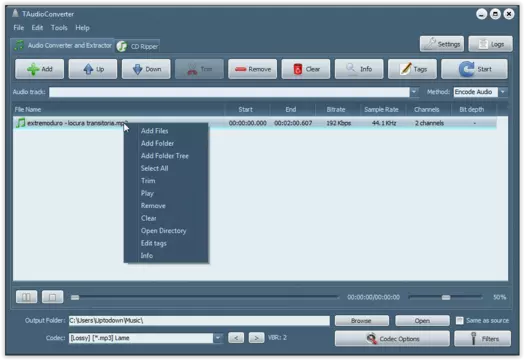
Task: Start conversion with blue arrow button
Action: (x=474, y=69)
